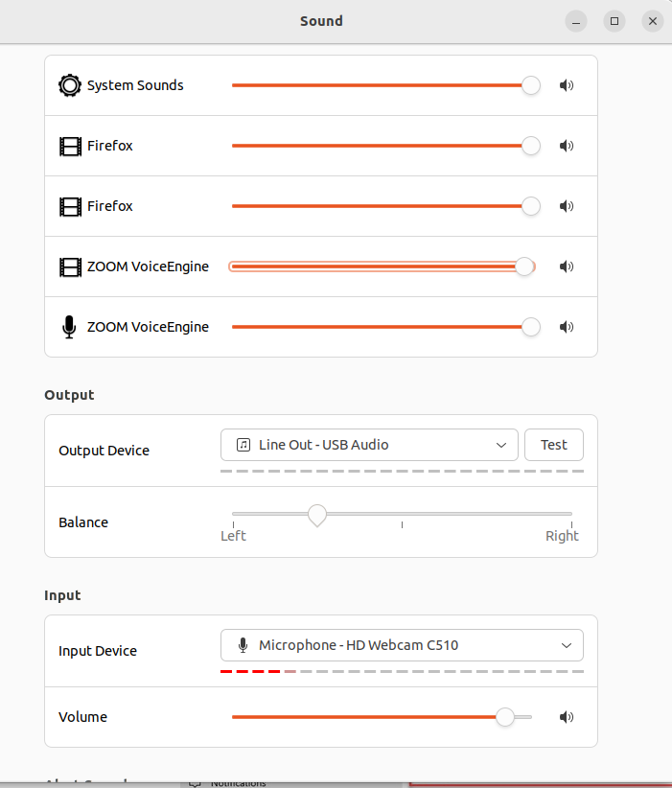Click the microphone icon in Input Device box
This screenshot has height=788, width=672.
click(243, 645)
